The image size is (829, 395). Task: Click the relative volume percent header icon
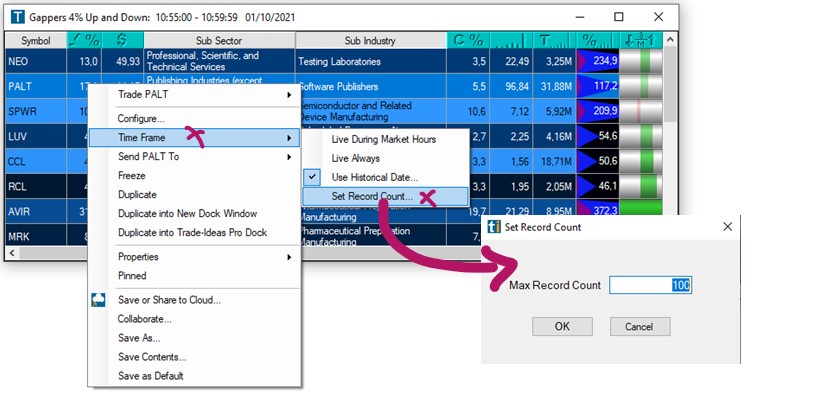click(597, 40)
